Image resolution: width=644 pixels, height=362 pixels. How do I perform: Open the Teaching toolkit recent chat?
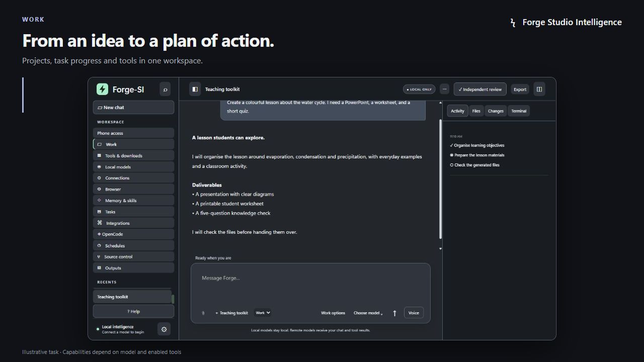coord(132,297)
